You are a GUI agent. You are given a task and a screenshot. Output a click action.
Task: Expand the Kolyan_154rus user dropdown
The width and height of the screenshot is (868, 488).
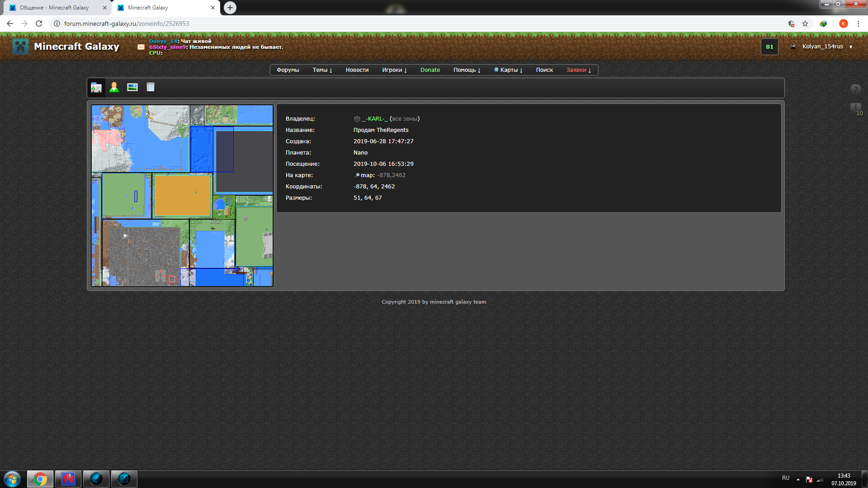[x=850, y=47]
